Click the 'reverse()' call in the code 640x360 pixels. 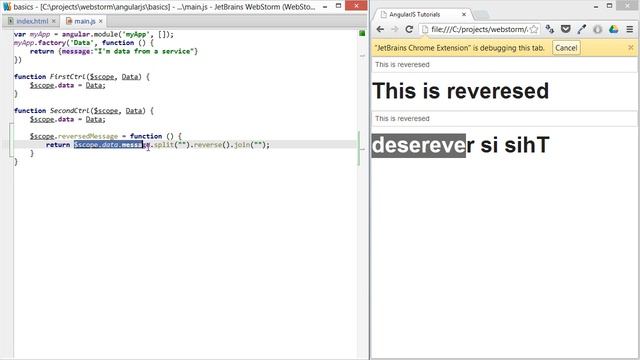212,145
